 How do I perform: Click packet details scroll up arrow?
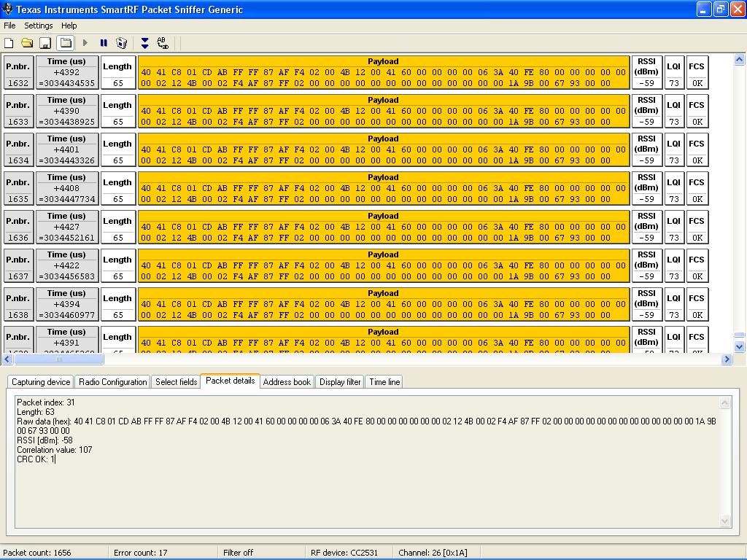tap(724, 402)
